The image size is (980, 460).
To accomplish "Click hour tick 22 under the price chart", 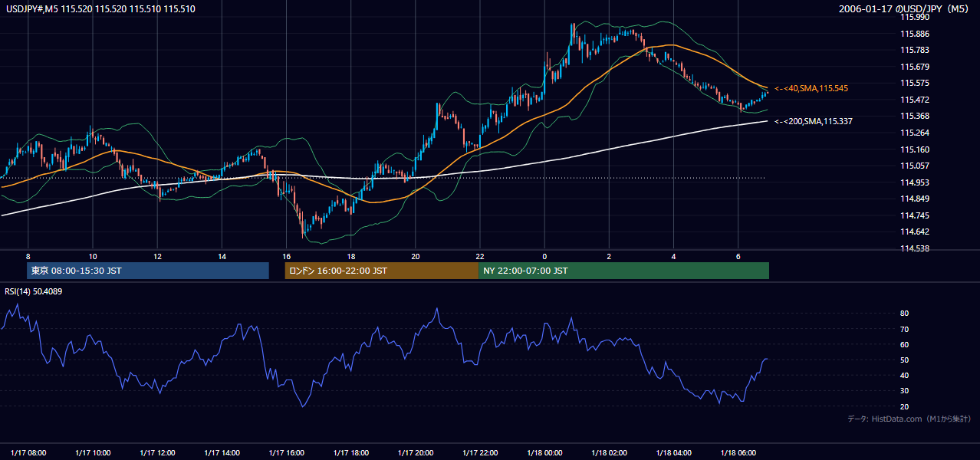I will [x=480, y=256].
